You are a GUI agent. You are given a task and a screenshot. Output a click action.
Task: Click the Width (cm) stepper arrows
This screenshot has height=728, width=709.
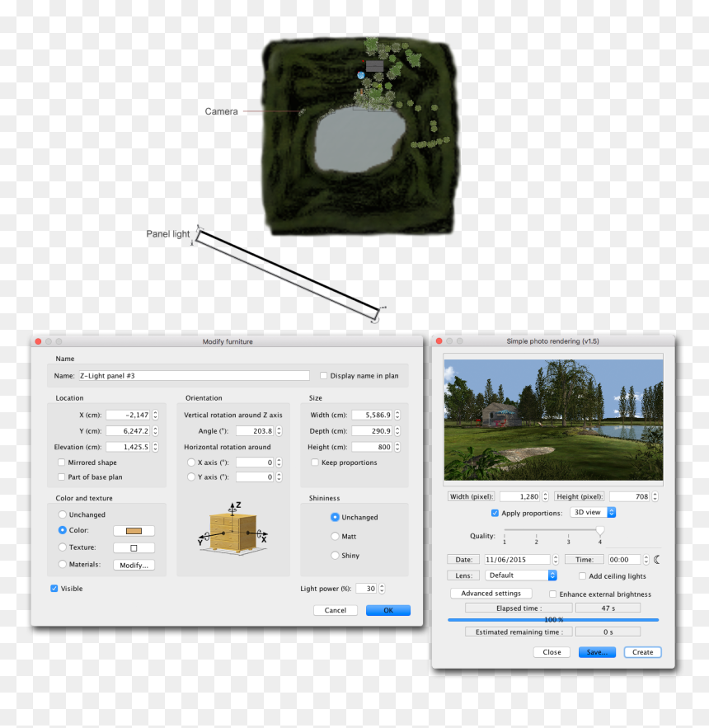point(397,415)
